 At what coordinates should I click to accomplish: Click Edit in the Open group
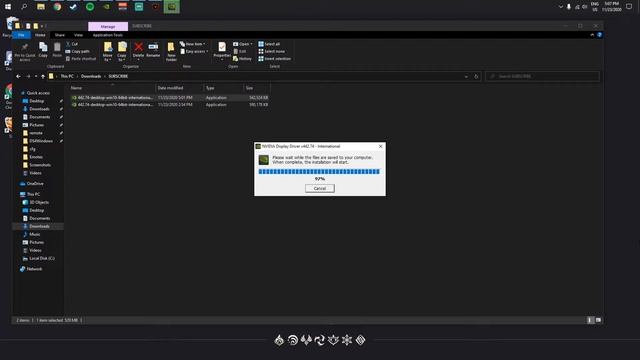click(240, 51)
